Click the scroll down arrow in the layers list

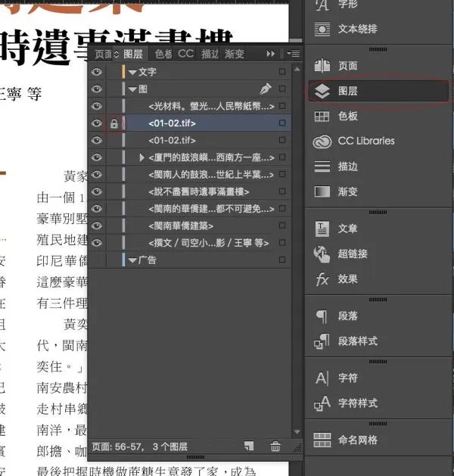(x=297, y=431)
